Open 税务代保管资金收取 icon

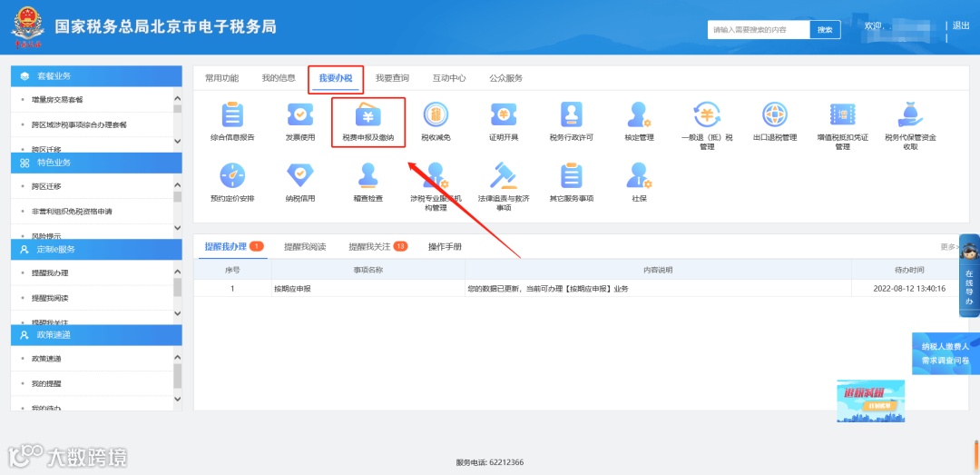[x=910, y=114]
